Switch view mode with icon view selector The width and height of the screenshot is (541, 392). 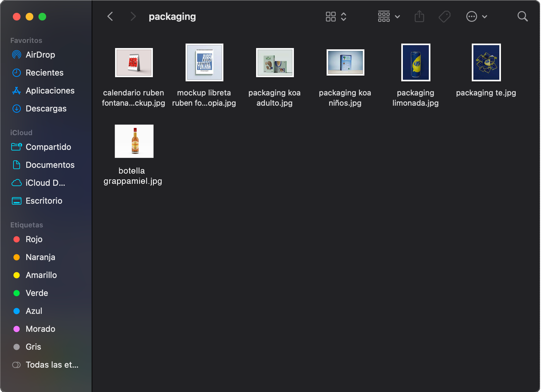pos(336,16)
